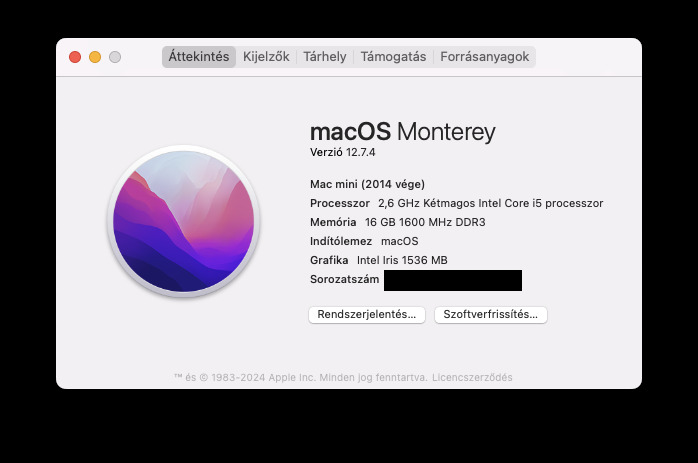The image size is (698, 463).
Task: Click the Memória label
Action: click(333, 222)
